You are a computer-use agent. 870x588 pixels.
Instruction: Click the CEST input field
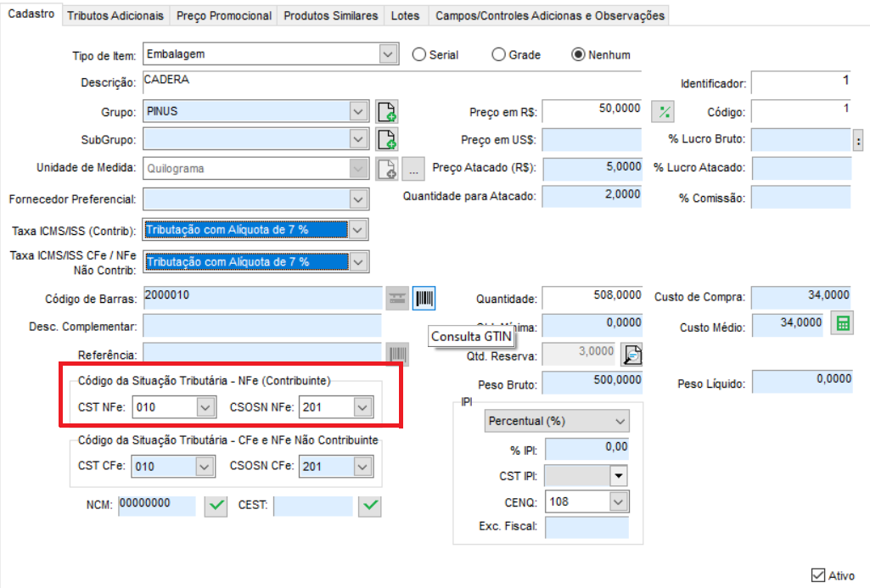tap(313, 506)
